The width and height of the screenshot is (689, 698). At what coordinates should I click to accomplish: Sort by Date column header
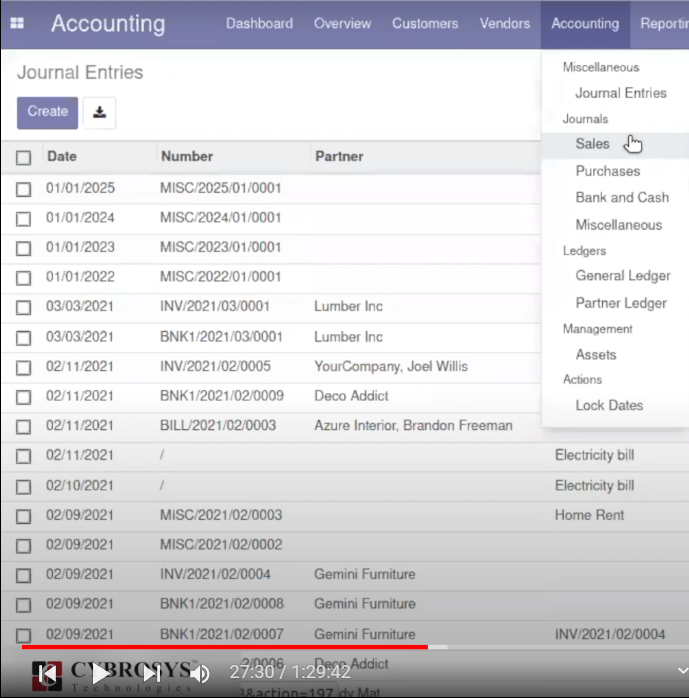tap(62, 156)
